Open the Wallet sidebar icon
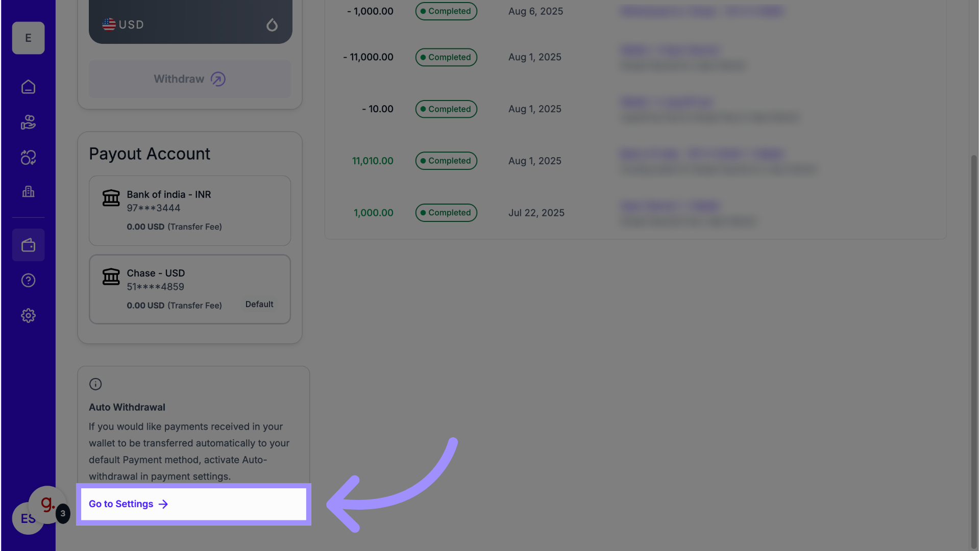The width and height of the screenshot is (980, 551). point(28,245)
